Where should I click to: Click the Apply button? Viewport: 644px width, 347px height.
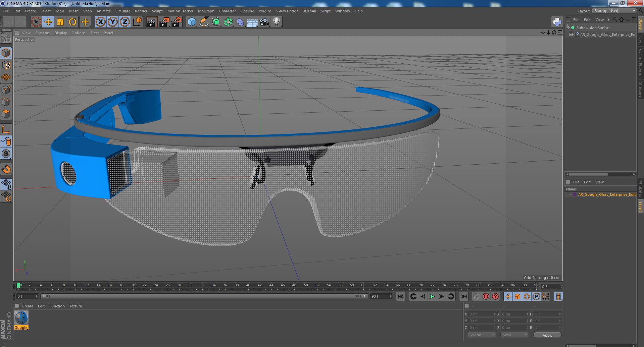547,335
